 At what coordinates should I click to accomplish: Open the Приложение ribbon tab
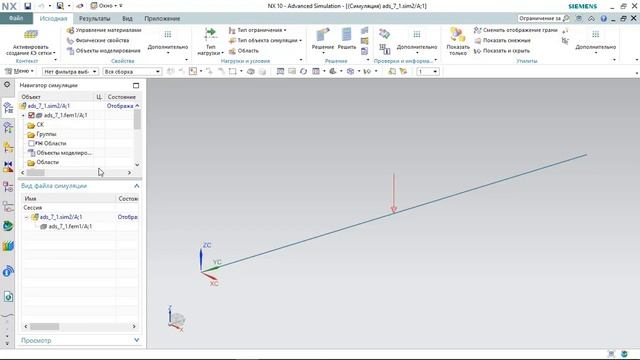[x=162, y=19]
